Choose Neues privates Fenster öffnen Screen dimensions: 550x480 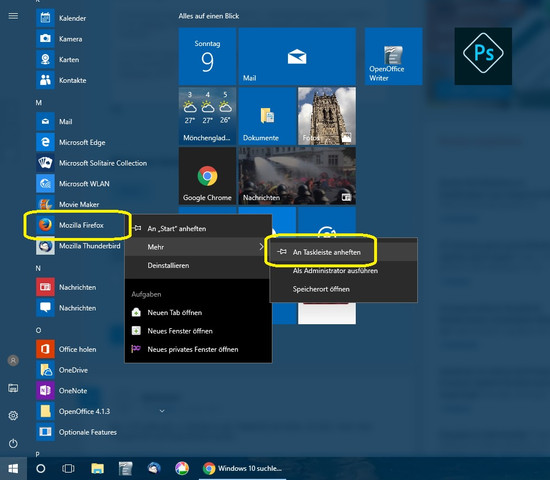[198, 349]
